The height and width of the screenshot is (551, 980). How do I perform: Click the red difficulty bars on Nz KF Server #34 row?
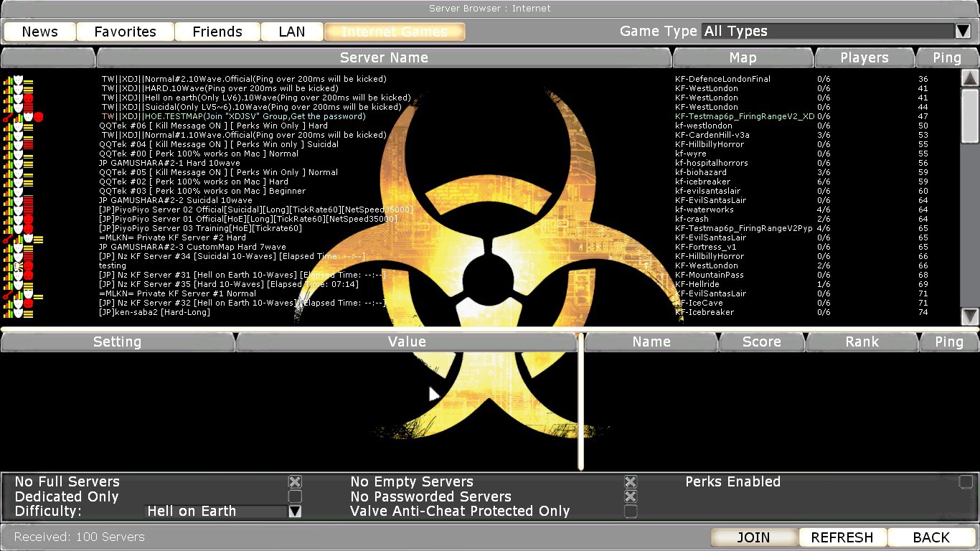28,257
